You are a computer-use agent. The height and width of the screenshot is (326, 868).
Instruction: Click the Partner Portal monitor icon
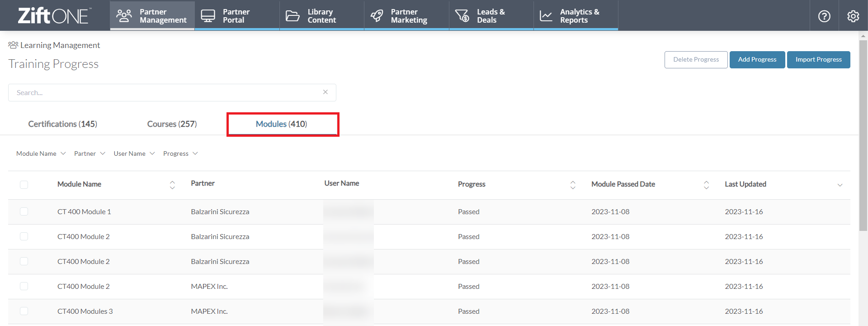[x=208, y=16]
